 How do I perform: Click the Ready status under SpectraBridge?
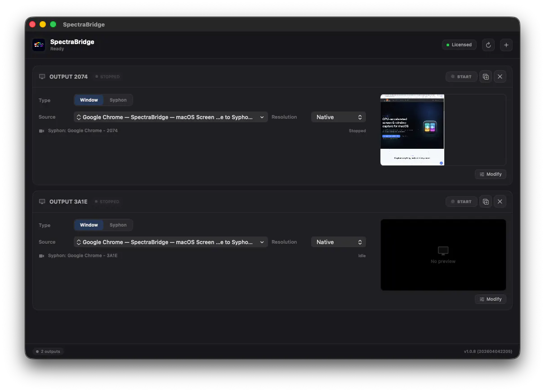[x=57, y=49]
